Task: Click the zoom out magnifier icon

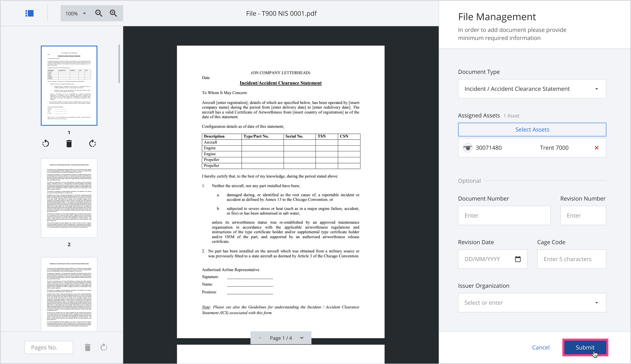Action: tap(99, 13)
